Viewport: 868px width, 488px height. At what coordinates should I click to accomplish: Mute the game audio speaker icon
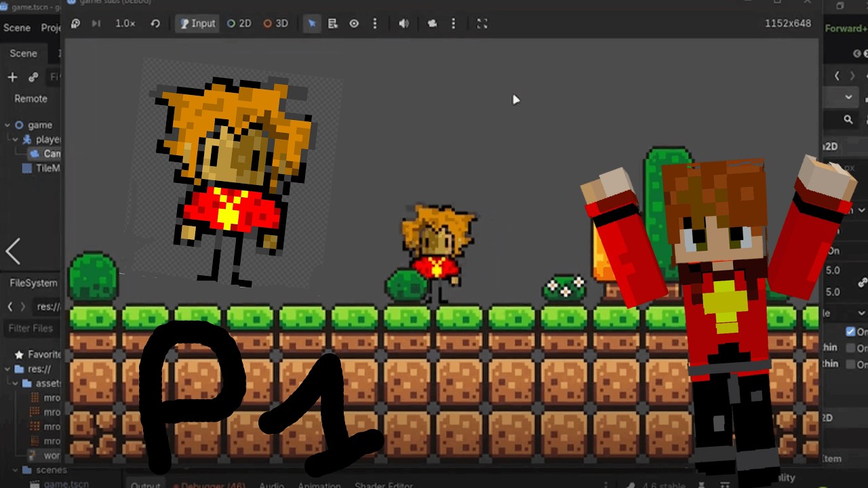click(403, 24)
